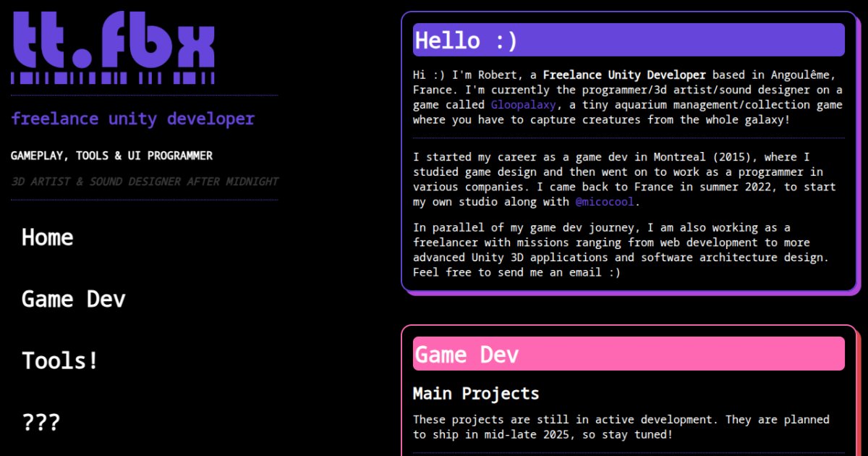The width and height of the screenshot is (868, 456).
Task: Open the Home navigation item
Action: coord(48,237)
